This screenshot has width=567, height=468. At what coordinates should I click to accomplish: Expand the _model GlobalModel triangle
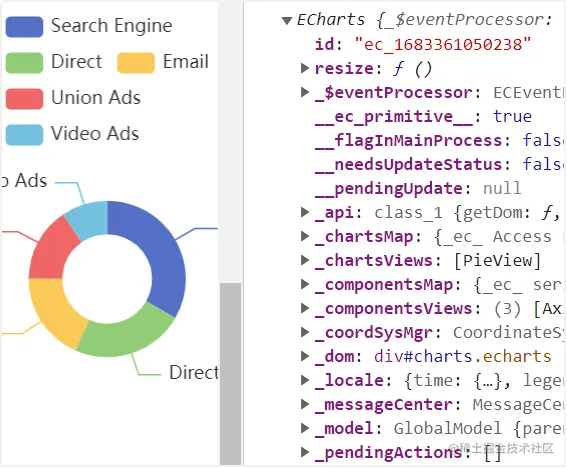(x=305, y=428)
